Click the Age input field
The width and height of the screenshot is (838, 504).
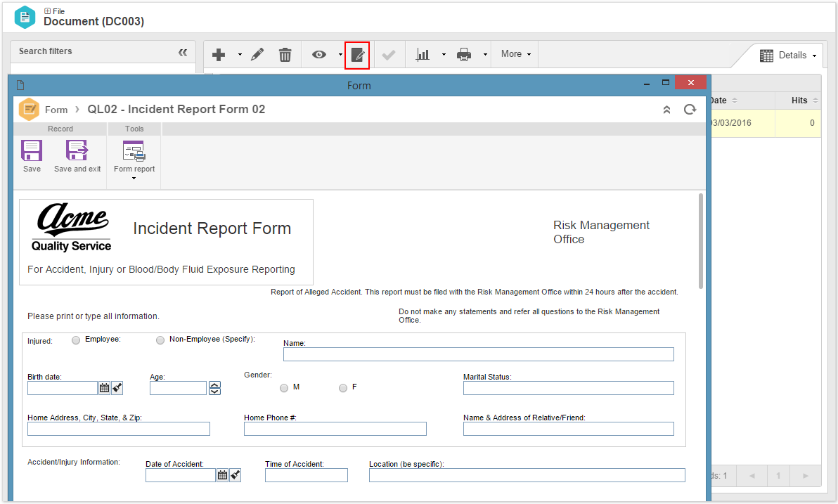178,388
